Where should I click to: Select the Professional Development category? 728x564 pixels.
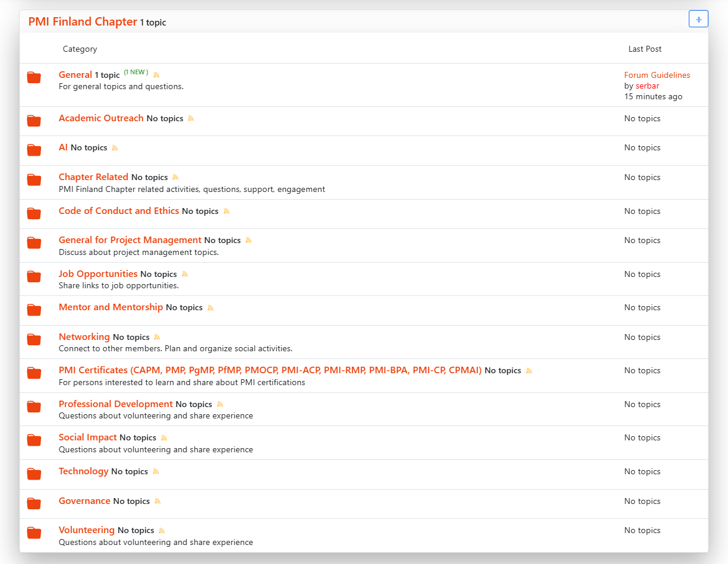tap(116, 404)
